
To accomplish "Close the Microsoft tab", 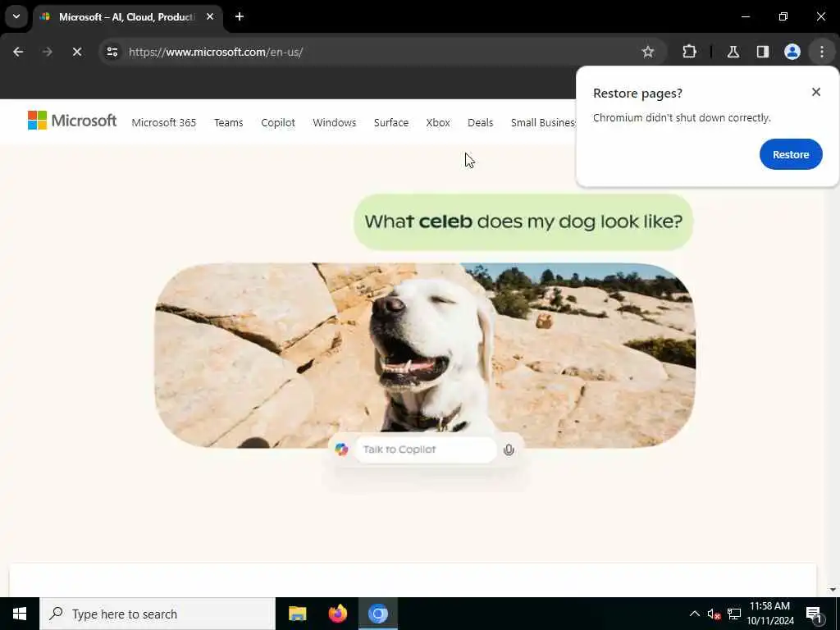I will click(210, 16).
